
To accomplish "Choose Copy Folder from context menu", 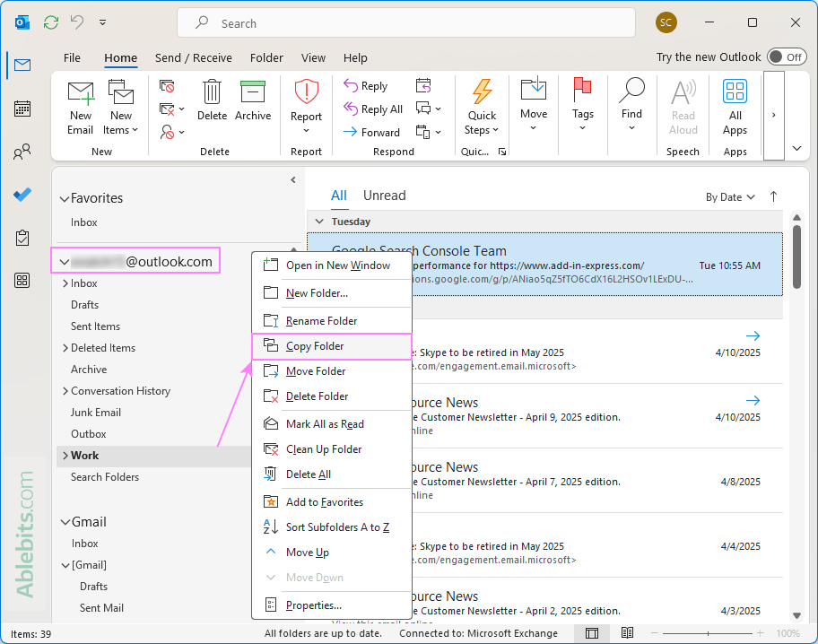I will [x=332, y=346].
